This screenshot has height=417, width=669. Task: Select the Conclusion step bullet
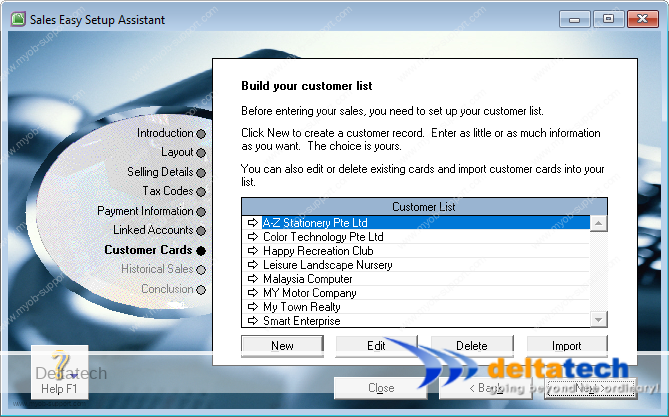[201, 289]
